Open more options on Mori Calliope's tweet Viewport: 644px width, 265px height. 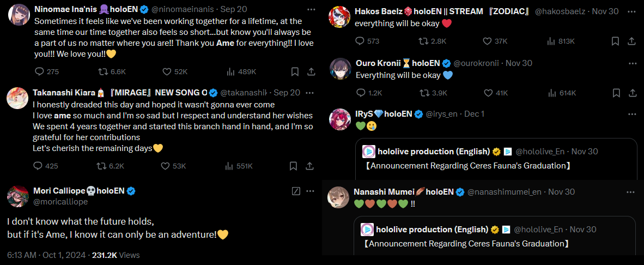click(311, 191)
